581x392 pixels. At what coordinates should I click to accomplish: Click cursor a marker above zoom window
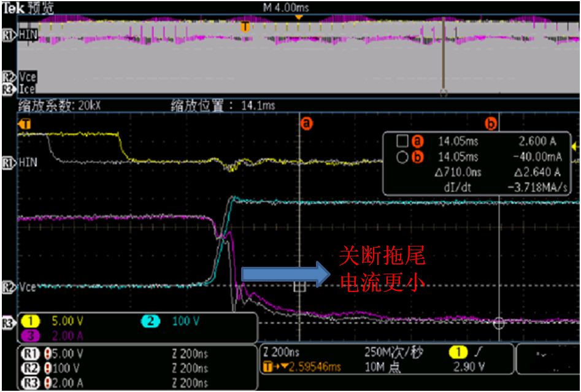(x=306, y=124)
